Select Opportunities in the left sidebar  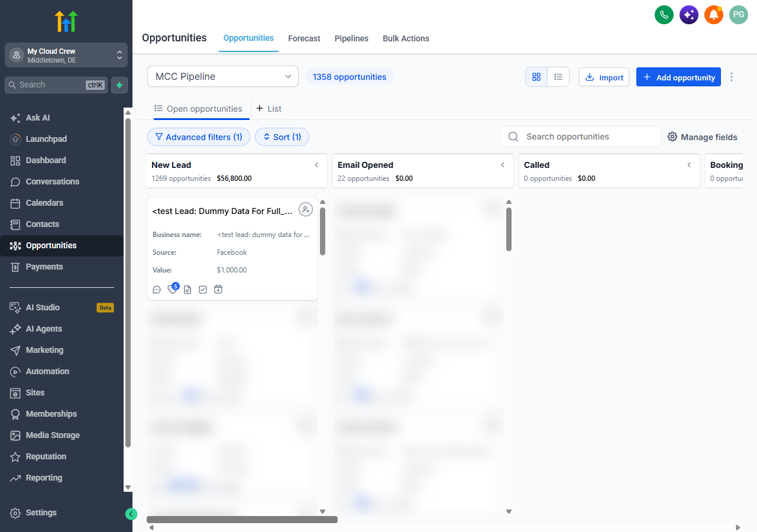point(62,245)
